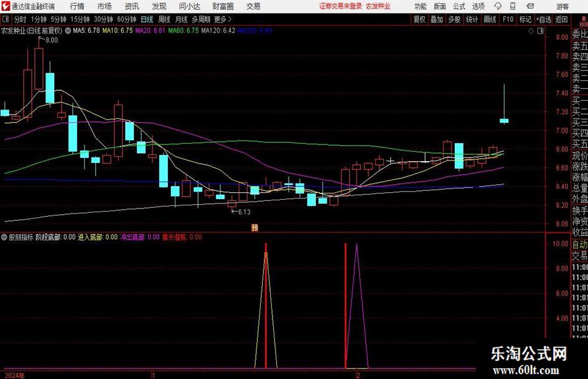Click the MA10: 6.75 legend label
The width and height of the screenshot is (588, 379).
(x=118, y=30)
